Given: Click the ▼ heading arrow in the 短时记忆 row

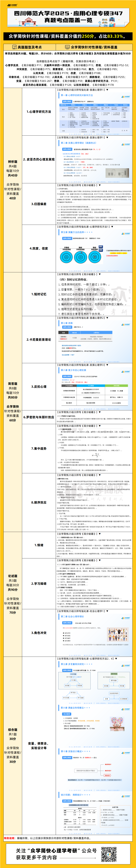Looking at the screenshot, I should click(99, 274).
